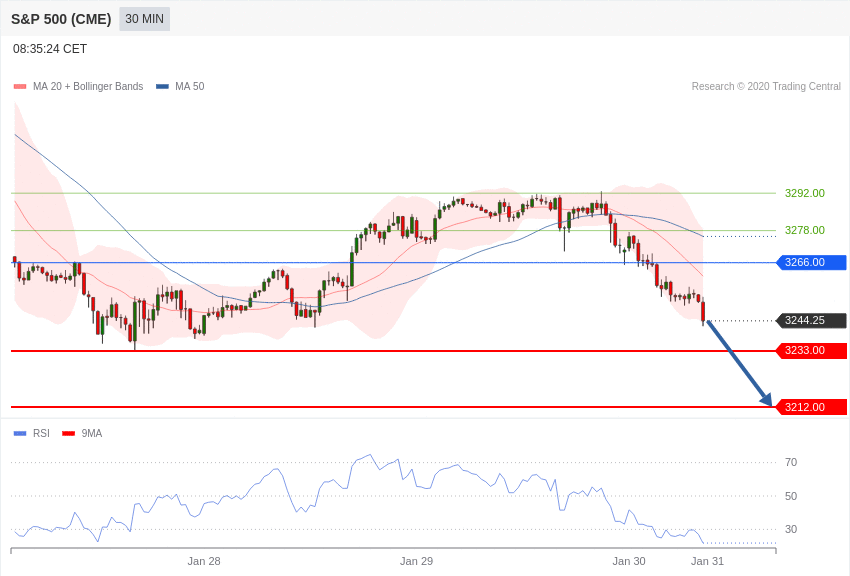Click the red MA 20 legend swatch
Screen dimensions: 850x576
tap(20, 86)
